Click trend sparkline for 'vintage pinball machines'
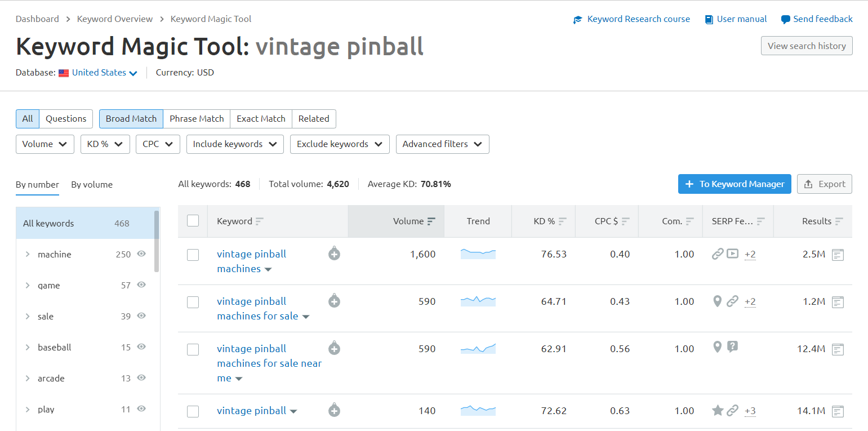868x431 pixels. pos(478,254)
